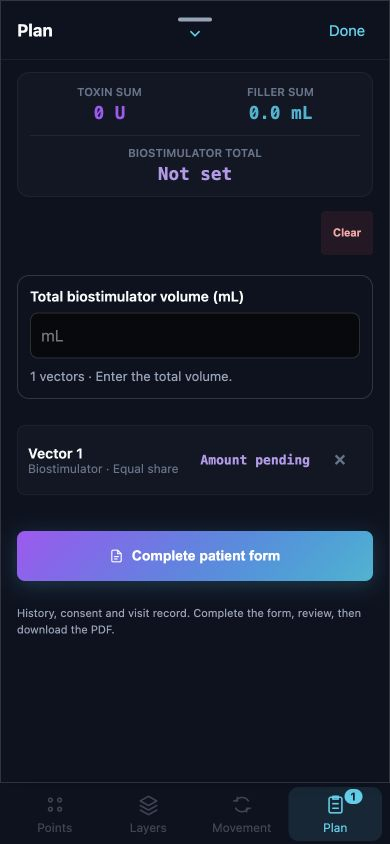Click the Amount pending label

point(255,460)
